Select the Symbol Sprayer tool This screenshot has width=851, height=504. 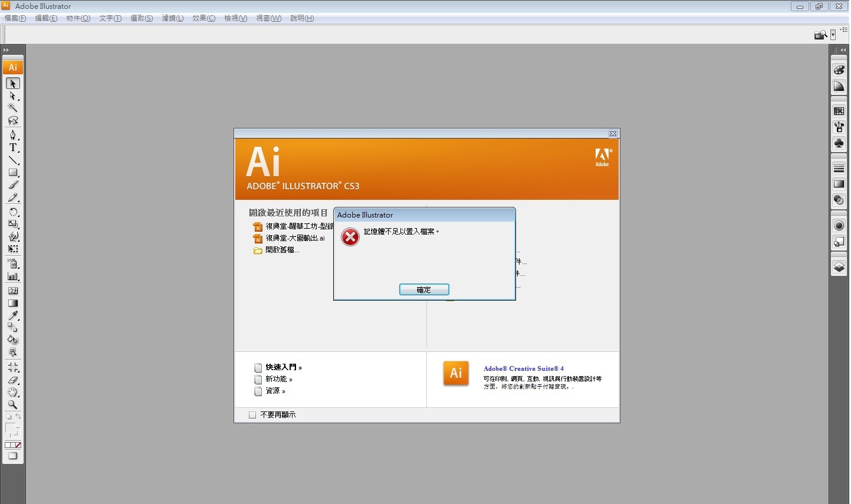click(13, 263)
